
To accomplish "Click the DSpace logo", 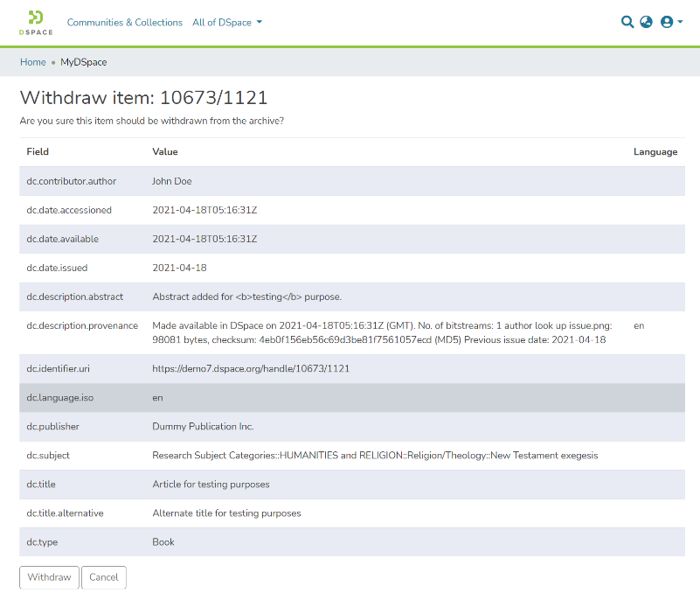I will [36, 22].
